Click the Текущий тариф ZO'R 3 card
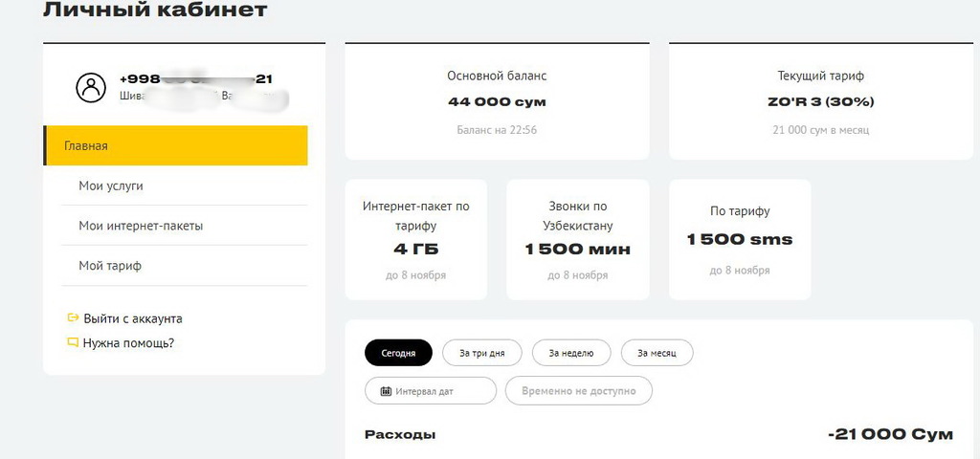Viewport: 980px width, 459px height. pyautogui.click(x=821, y=101)
